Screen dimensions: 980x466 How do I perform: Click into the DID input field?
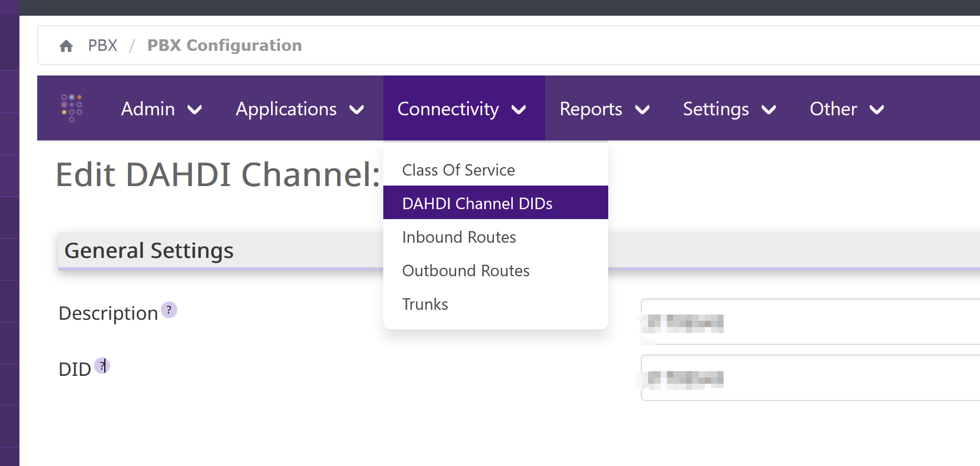(x=810, y=377)
